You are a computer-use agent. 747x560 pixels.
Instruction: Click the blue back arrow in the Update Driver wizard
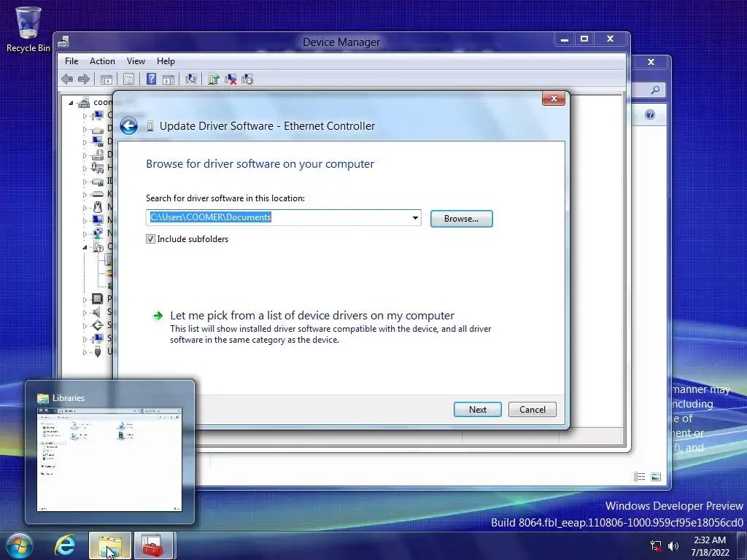click(128, 126)
